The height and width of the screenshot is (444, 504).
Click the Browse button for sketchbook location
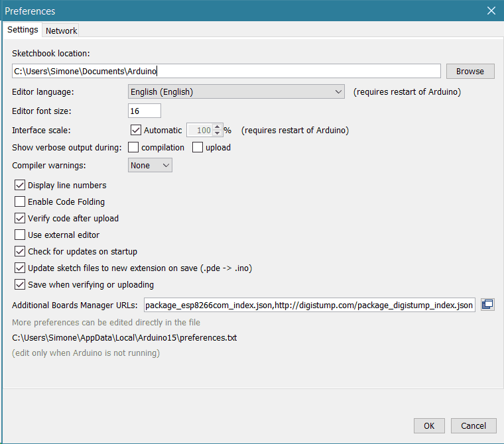tap(470, 72)
